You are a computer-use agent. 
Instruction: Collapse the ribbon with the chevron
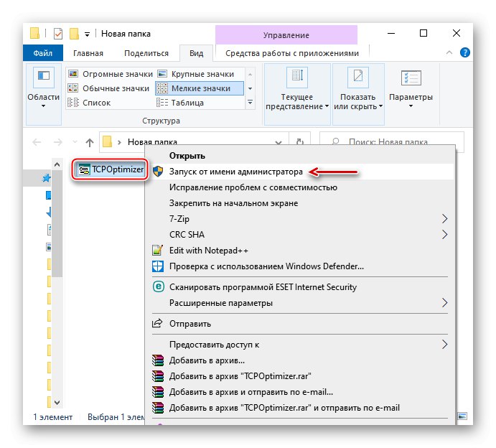coord(449,52)
